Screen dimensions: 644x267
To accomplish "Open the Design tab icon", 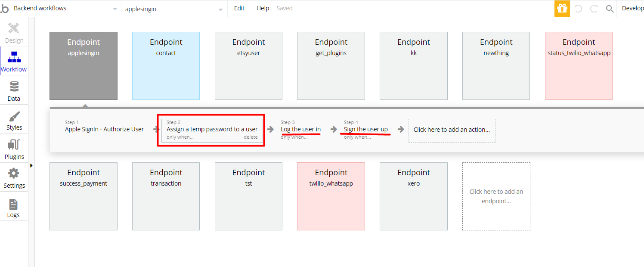I will click(x=14, y=28).
